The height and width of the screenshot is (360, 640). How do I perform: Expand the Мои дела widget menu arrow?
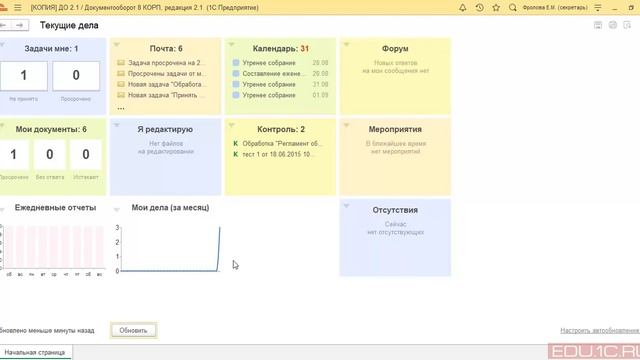coord(117,210)
